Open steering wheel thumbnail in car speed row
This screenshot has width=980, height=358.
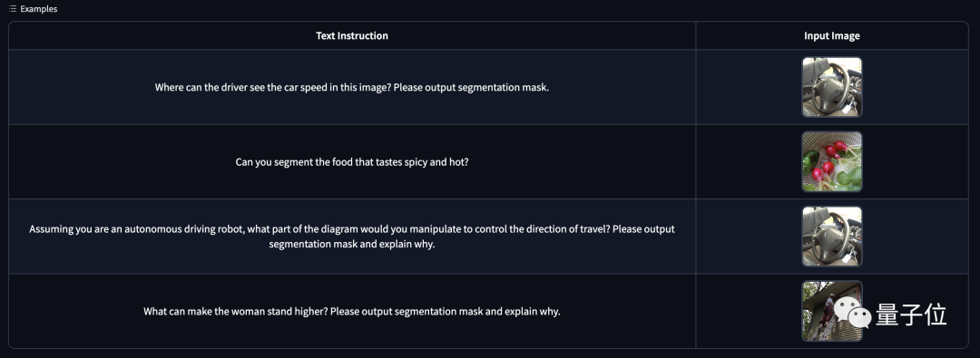(832, 88)
